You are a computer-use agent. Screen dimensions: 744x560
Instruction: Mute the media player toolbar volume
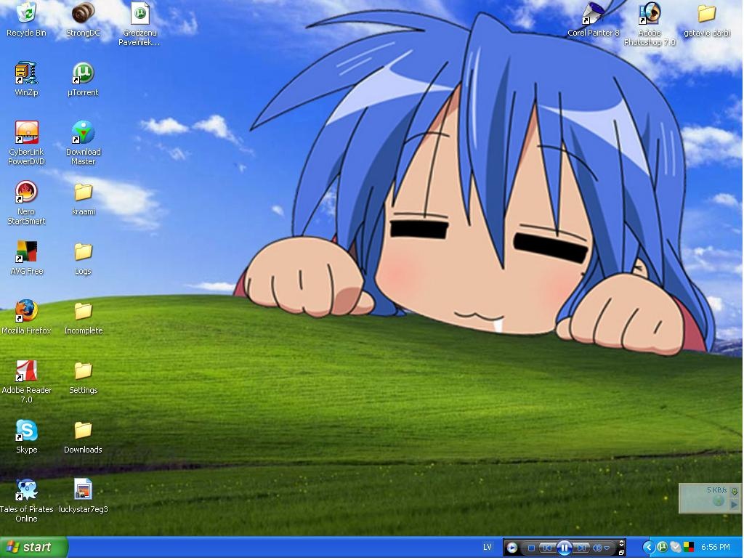597,548
